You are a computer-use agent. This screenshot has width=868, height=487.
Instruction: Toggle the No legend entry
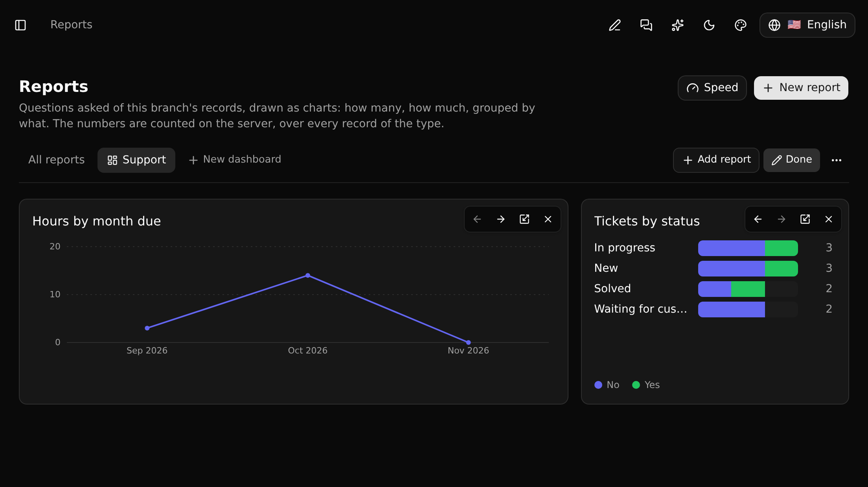point(607,385)
